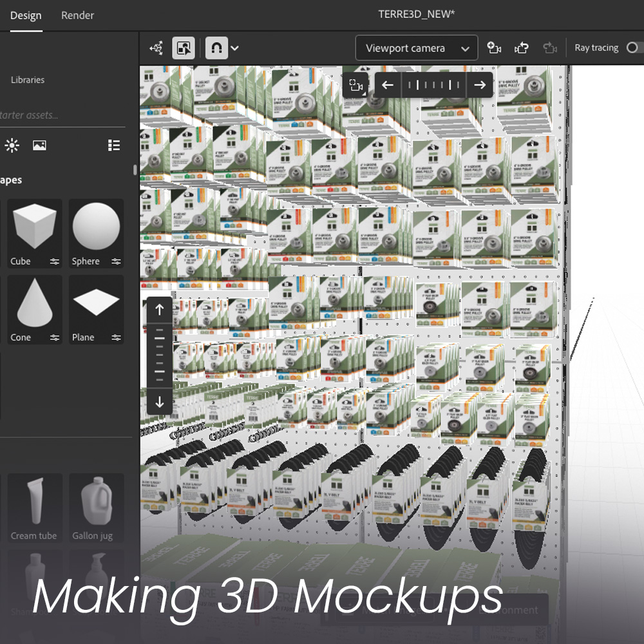The height and width of the screenshot is (644, 644).
Task: Insert the Gallon jug model
Action: click(x=96, y=507)
